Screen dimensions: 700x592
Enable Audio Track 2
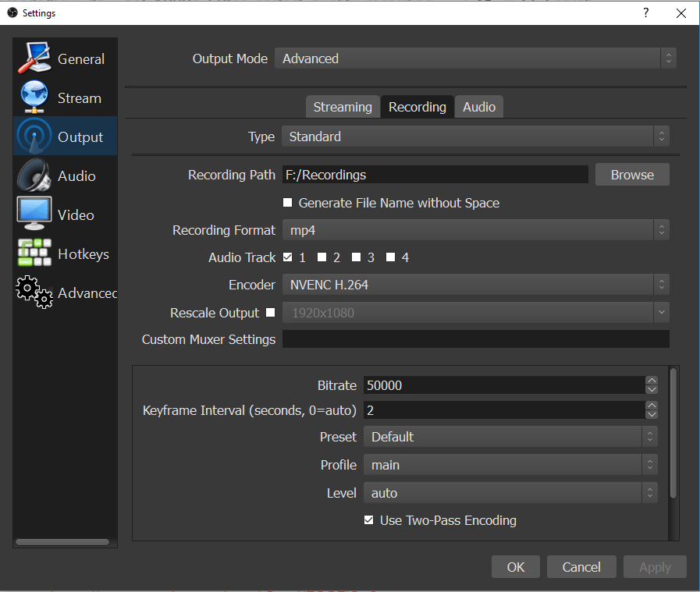(x=323, y=257)
